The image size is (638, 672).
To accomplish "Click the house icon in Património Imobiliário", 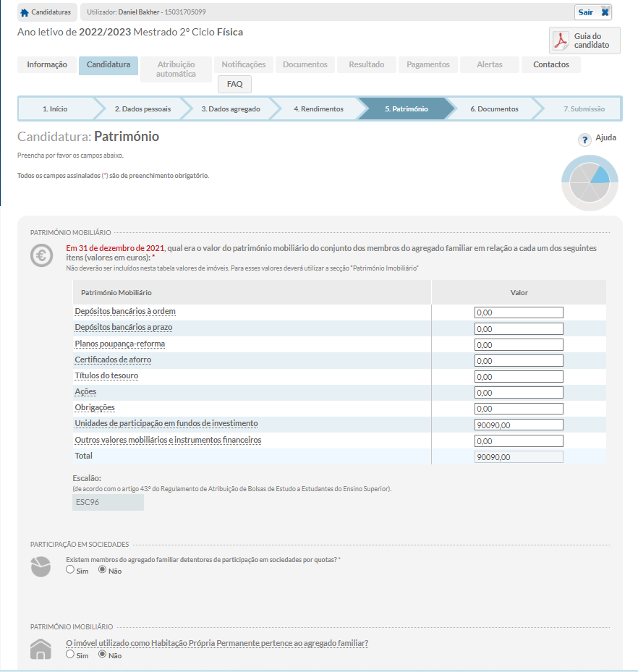I will pos(41,650).
